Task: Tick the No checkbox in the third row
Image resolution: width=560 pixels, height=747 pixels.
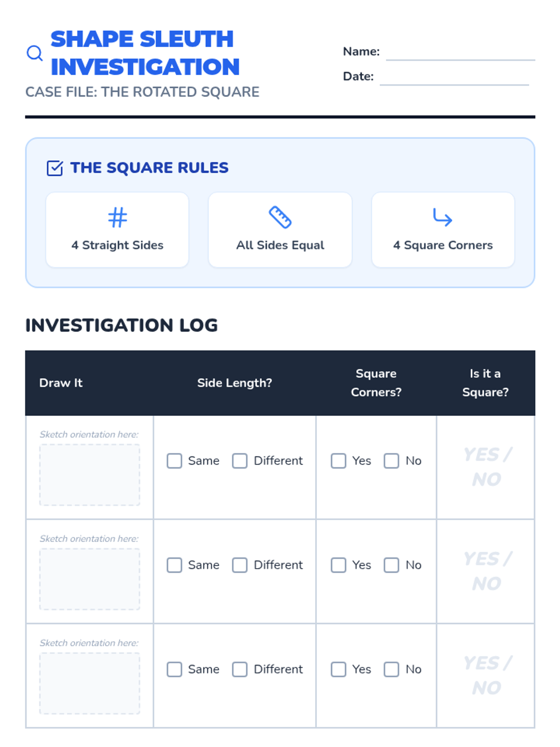Action: (391, 669)
